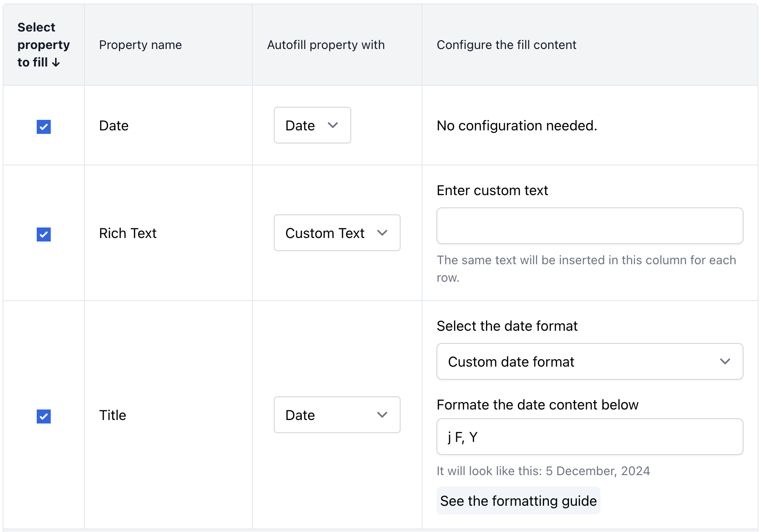Sort by Select property to fill header
Screen dimensions: 761x532
click(43, 45)
